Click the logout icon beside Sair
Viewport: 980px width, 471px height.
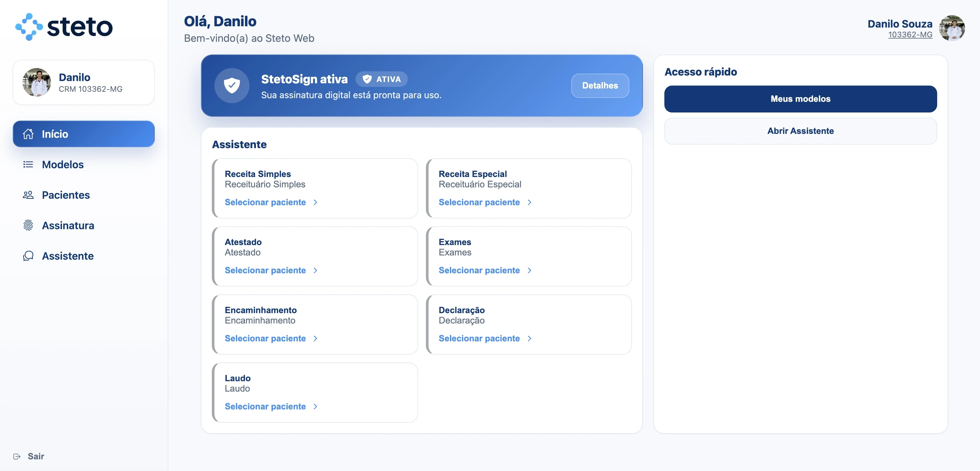tap(17, 456)
